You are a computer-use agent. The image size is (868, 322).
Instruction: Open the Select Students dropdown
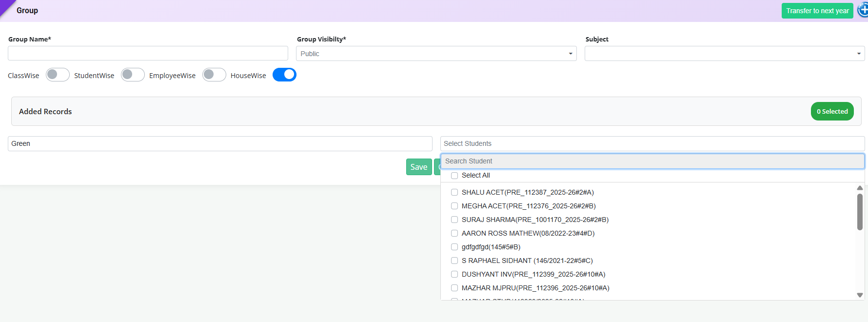point(652,143)
